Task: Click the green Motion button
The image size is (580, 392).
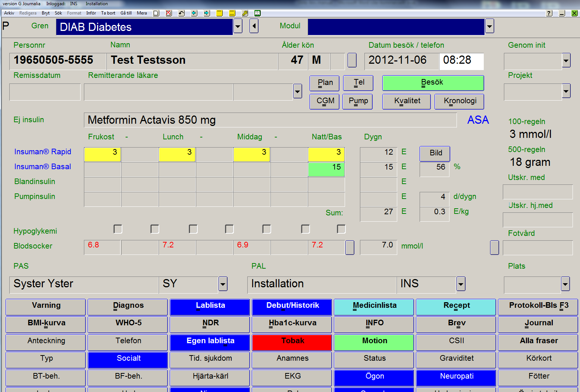Action: tap(374, 342)
